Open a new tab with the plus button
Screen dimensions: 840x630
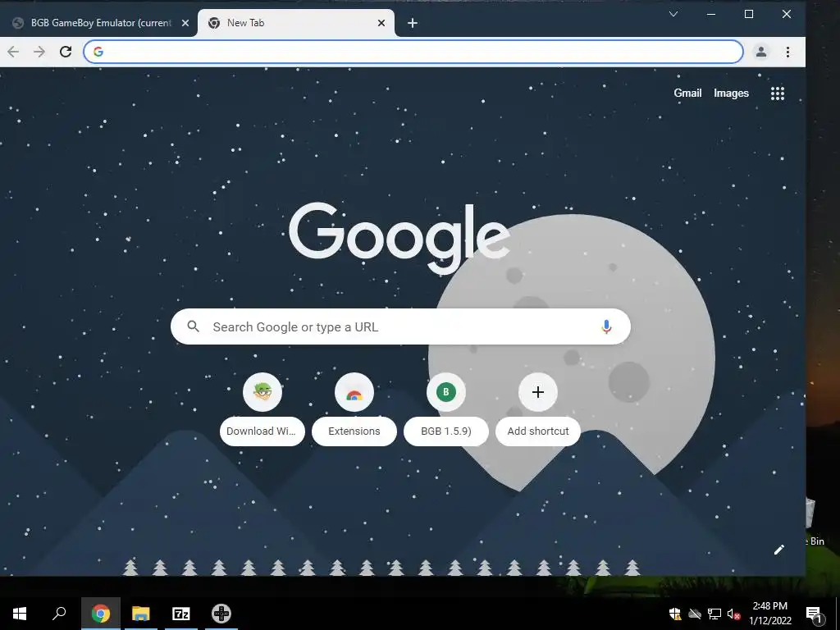412,23
